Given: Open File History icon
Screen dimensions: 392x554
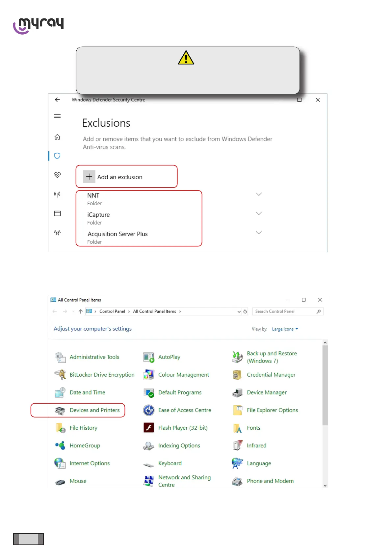Looking at the screenshot, I should coord(60,428).
